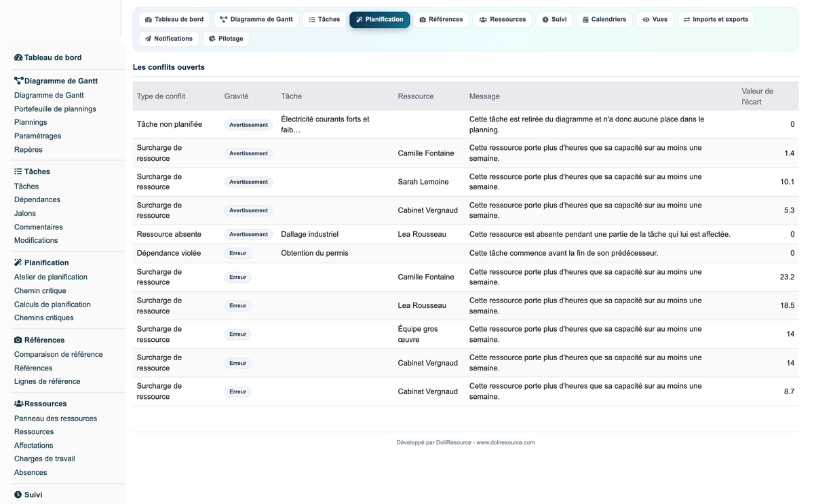This screenshot has width=814, height=504.
Task: Open Imports et exports tab
Action: coord(716,20)
